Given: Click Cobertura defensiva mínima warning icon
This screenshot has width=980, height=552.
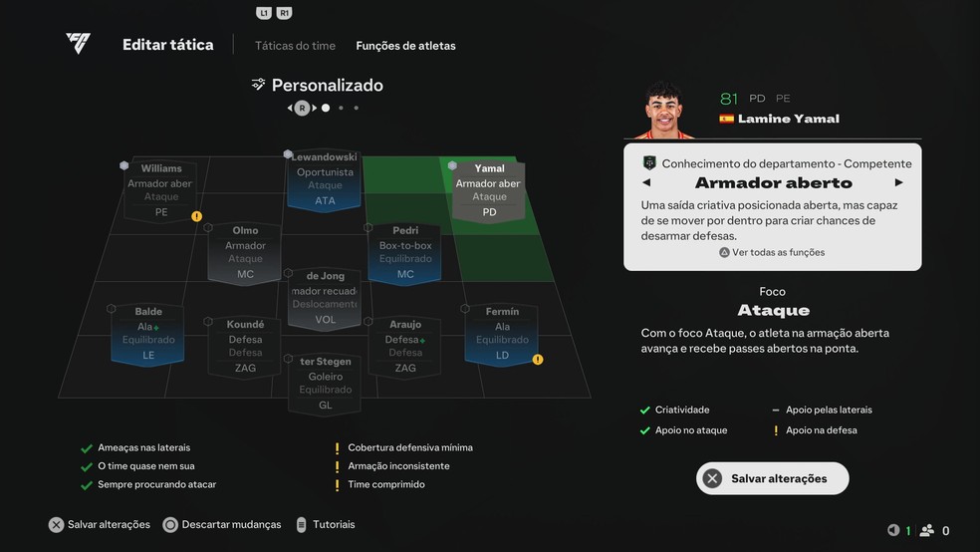Looking at the screenshot, I should point(337,448).
